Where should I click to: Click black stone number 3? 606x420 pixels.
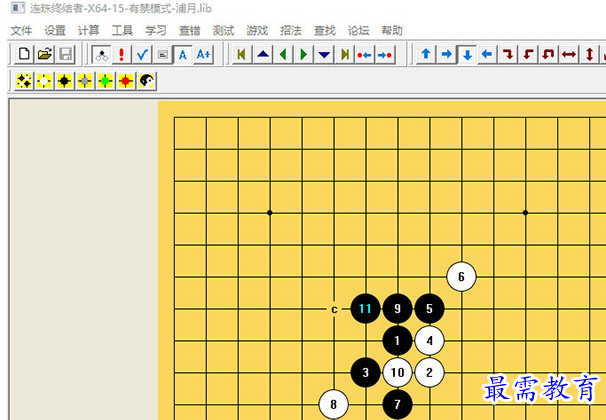point(365,372)
